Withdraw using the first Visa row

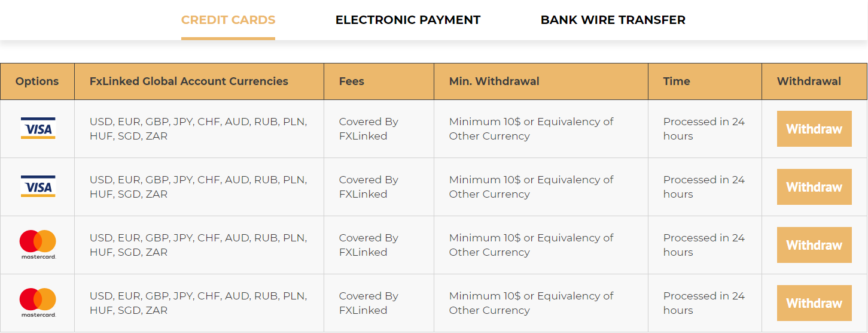[x=814, y=129]
